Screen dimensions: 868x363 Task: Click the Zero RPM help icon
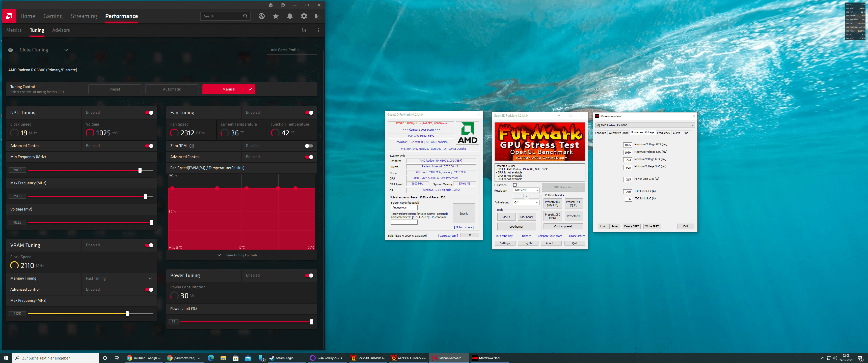tap(192, 146)
